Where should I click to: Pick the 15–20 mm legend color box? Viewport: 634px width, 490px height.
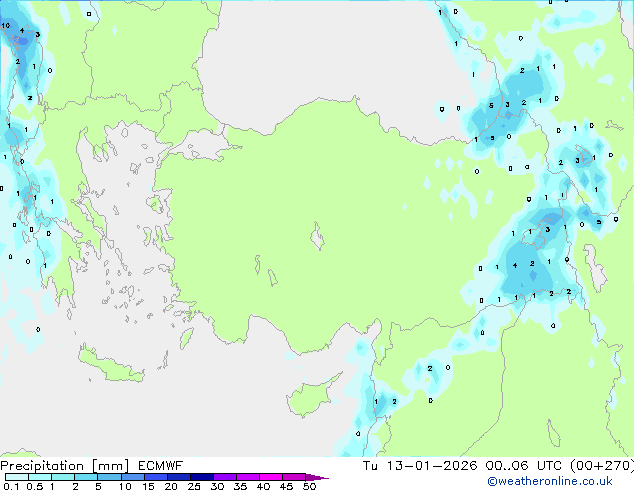155,477
